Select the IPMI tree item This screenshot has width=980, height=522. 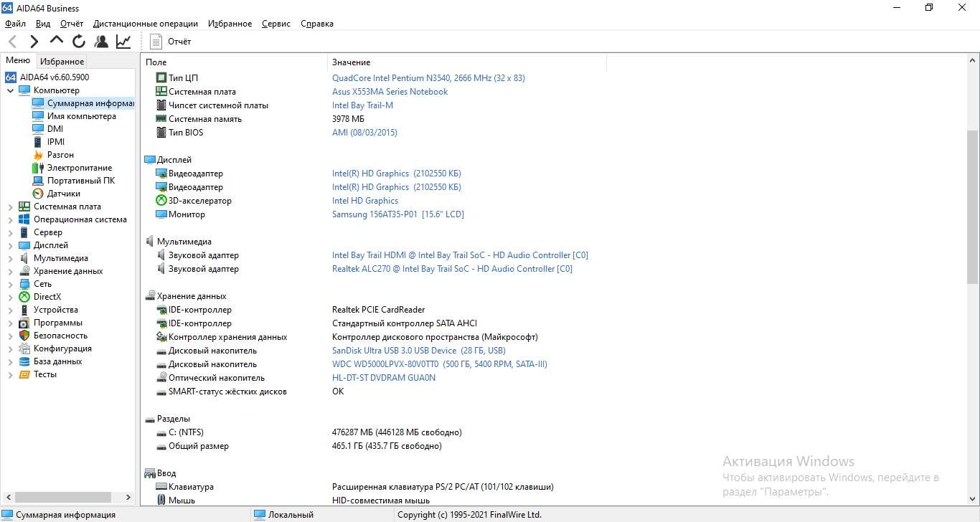point(56,142)
